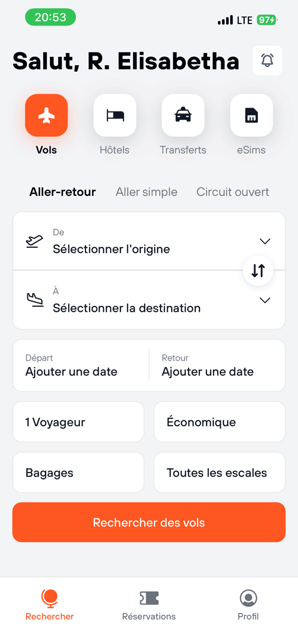
Task: Open the Toutes les escales stops filter
Action: click(x=219, y=472)
